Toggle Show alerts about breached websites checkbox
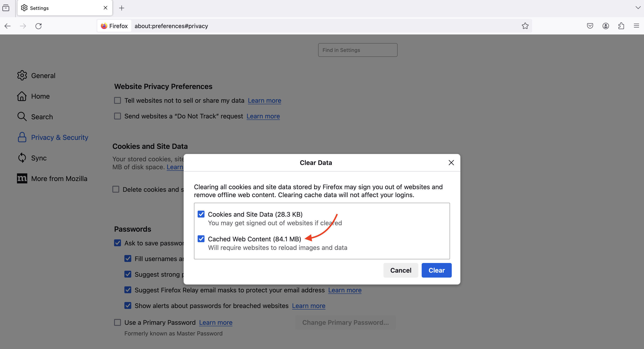644x349 pixels. click(x=128, y=305)
